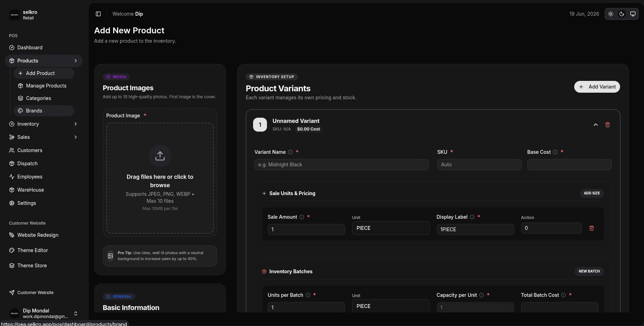The height and width of the screenshot is (326, 644).
Task: Click Dip Mondal avatar
Action: [15, 314]
